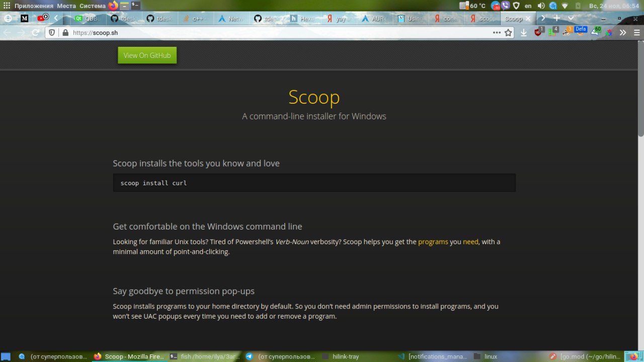Click the pinned Medium tab

click(x=24, y=18)
